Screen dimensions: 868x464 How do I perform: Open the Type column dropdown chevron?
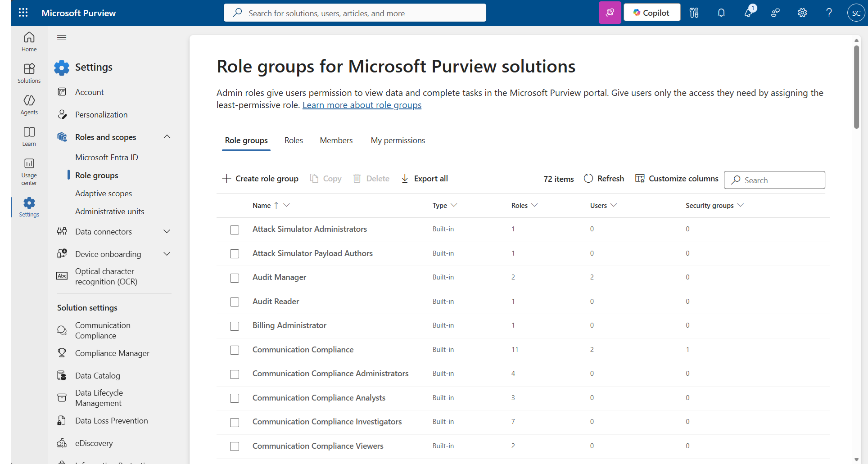(454, 205)
